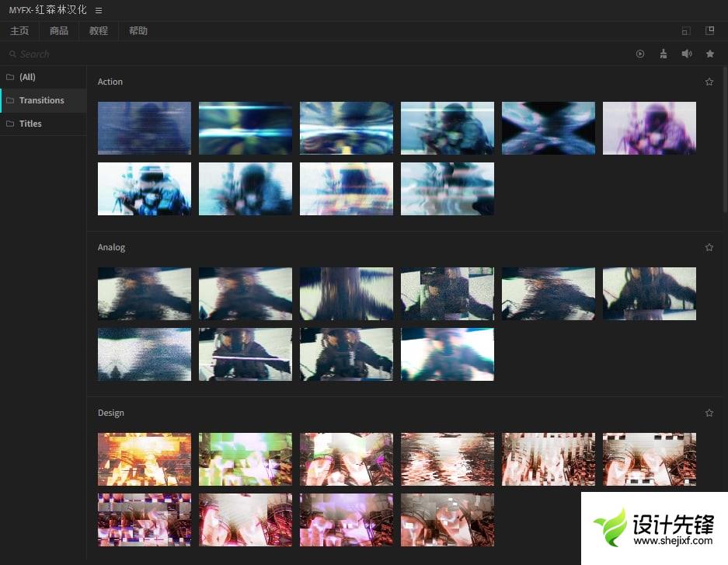Open the 教程 tab
Screen dimensions: 728x565
coord(99,31)
